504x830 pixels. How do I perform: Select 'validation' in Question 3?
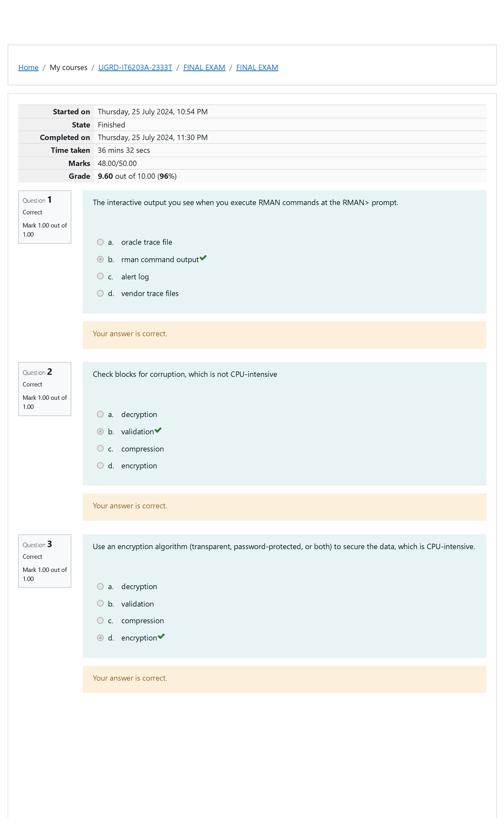100,603
